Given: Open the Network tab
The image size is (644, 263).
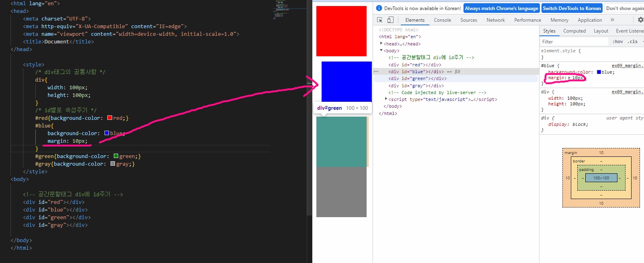Looking at the screenshot, I should pos(496,20).
